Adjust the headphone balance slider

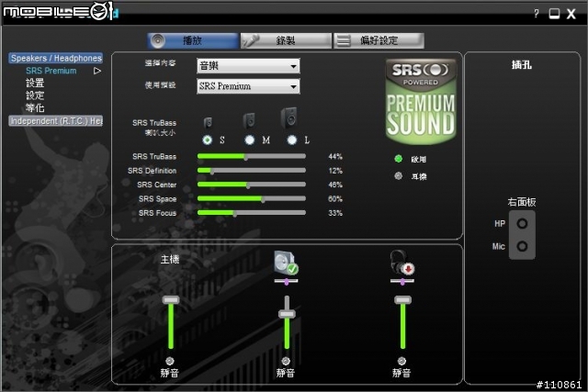[402, 281]
